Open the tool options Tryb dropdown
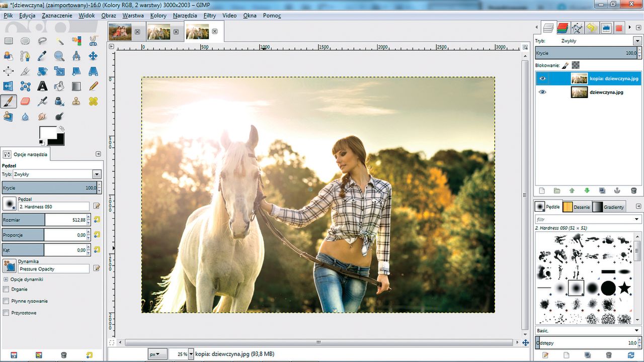Viewport: 644px width, 362px height. point(97,174)
